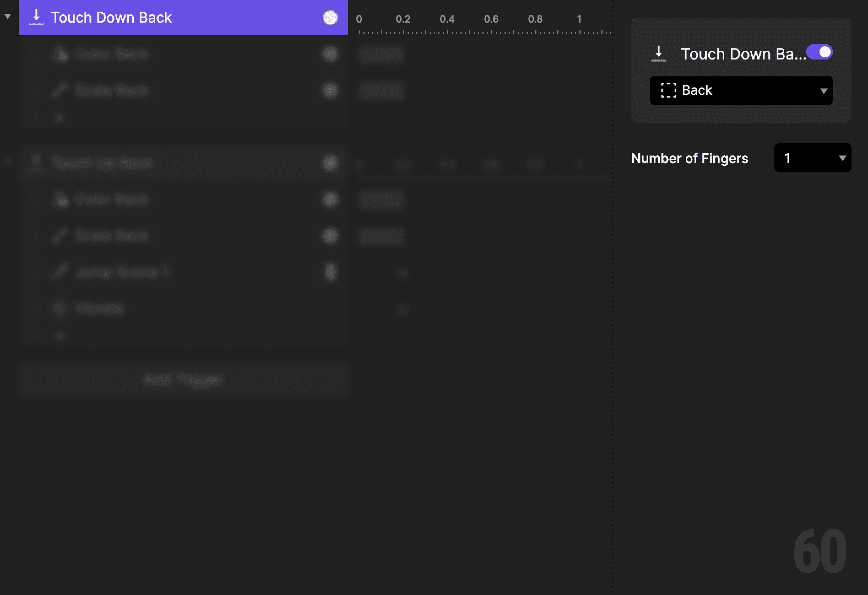Viewport: 868px width, 595px height.
Task: Click the Touch Down arrow icon on the trigger header
Action: click(36, 17)
